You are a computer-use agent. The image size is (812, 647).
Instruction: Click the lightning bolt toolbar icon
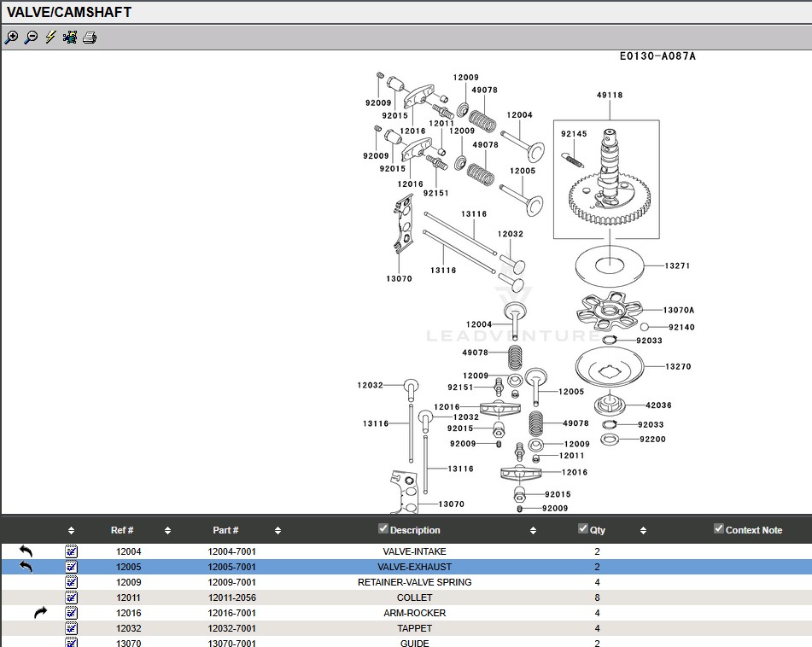click(x=50, y=38)
